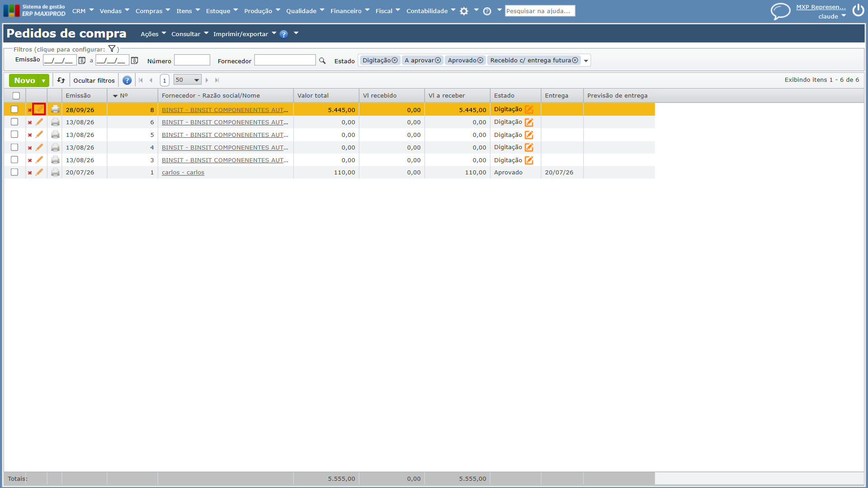Click the pencil edit icon for order 1
868x488 pixels.
point(39,172)
